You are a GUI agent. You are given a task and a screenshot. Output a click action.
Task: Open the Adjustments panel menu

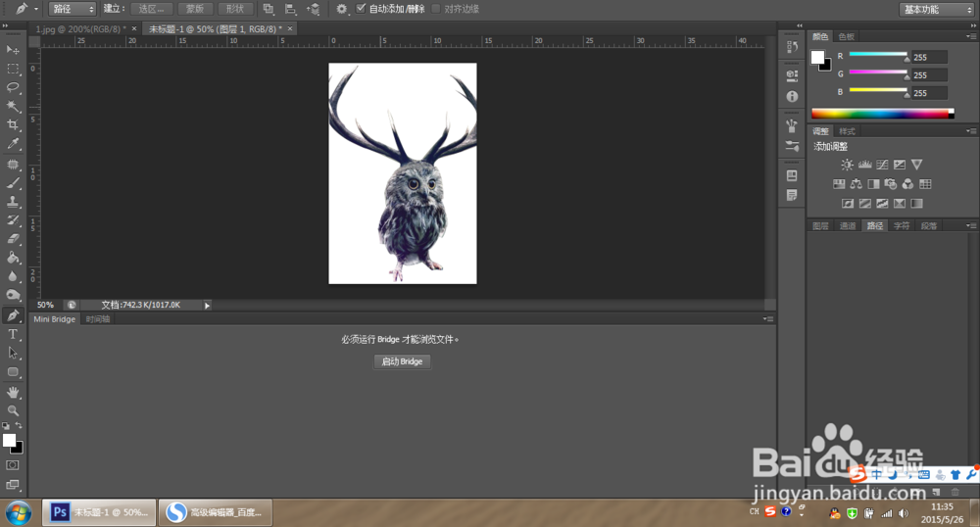click(970, 131)
